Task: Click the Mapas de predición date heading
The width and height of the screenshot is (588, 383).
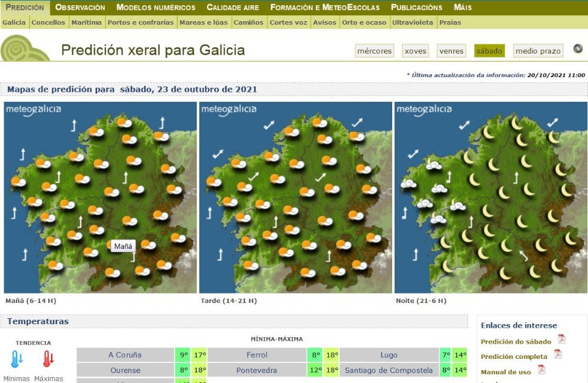Action: (x=132, y=89)
